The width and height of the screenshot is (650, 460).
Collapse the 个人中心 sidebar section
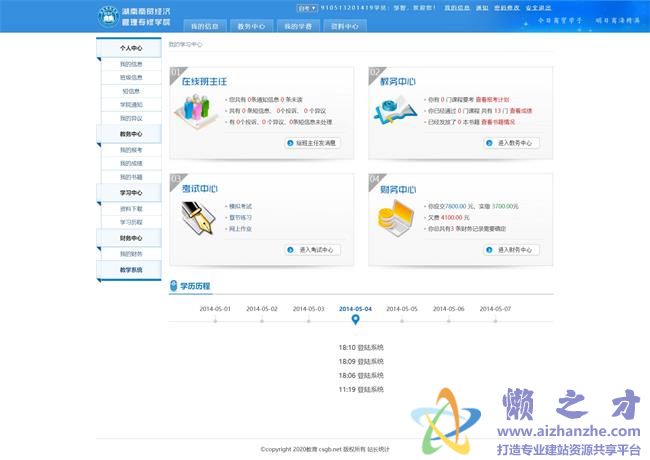click(129, 48)
